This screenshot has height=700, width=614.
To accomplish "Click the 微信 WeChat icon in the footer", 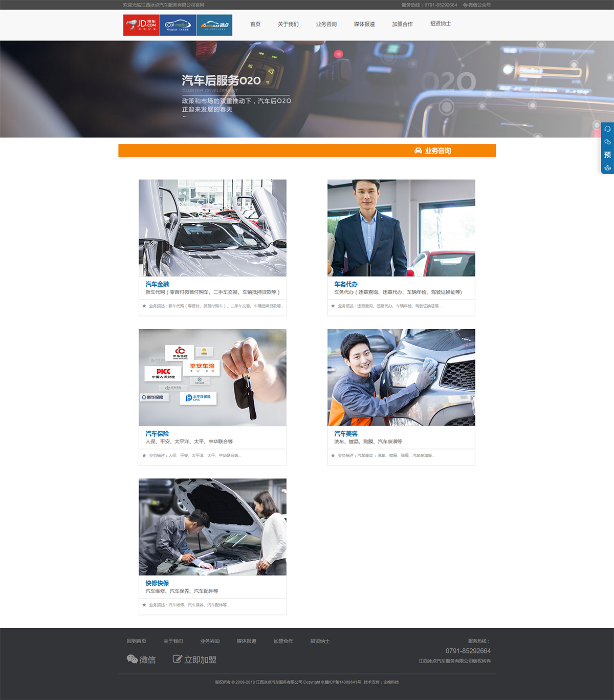I will click(132, 659).
